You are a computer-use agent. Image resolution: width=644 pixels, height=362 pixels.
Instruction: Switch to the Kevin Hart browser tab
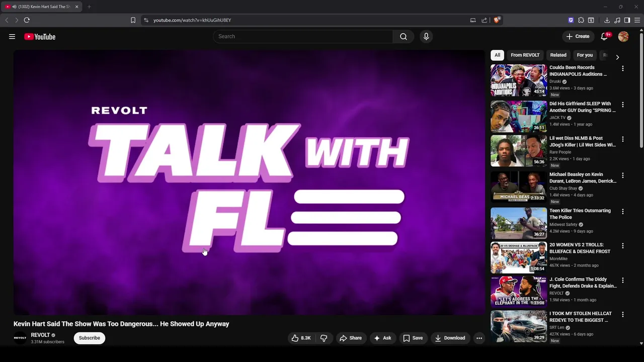42,7
